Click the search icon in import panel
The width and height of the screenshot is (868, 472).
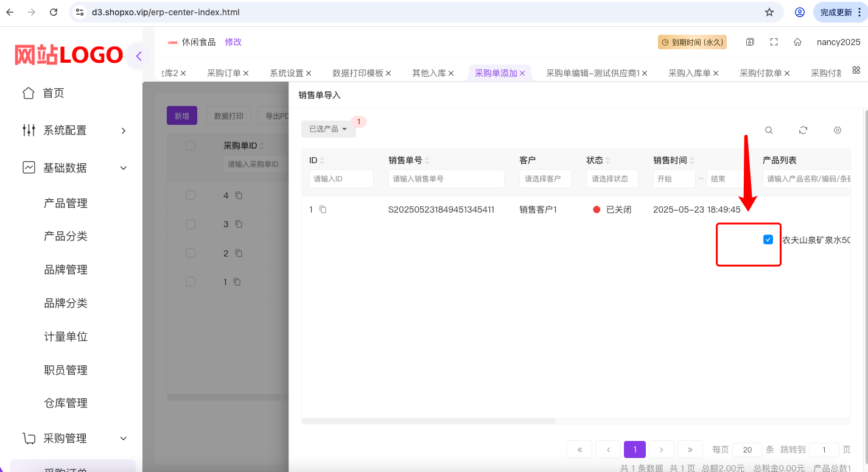click(769, 130)
